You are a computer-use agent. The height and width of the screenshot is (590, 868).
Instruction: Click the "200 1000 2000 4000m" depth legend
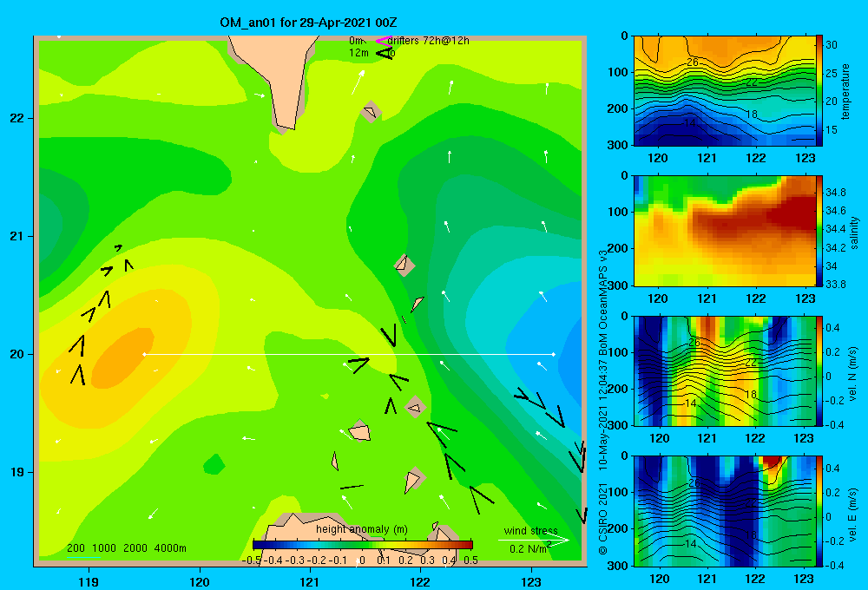[127, 548]
